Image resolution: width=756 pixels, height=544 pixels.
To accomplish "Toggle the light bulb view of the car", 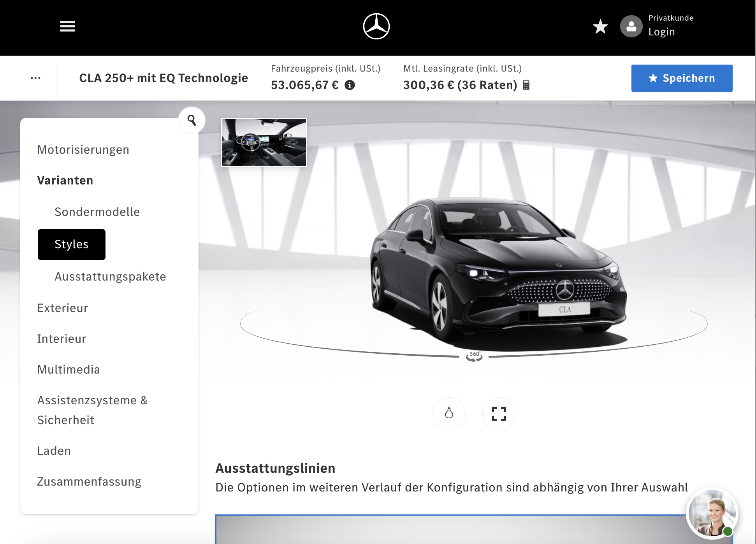I will click(x=449, y=414).
